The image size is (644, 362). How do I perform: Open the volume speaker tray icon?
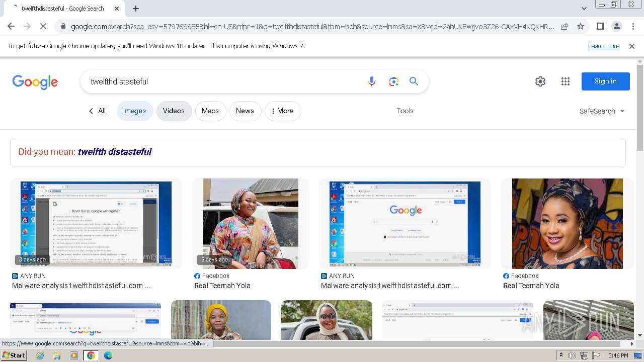click(572, 355)
